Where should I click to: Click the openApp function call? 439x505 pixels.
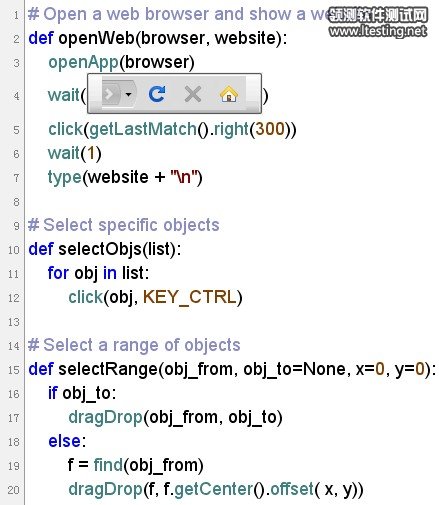pos(83,62)
